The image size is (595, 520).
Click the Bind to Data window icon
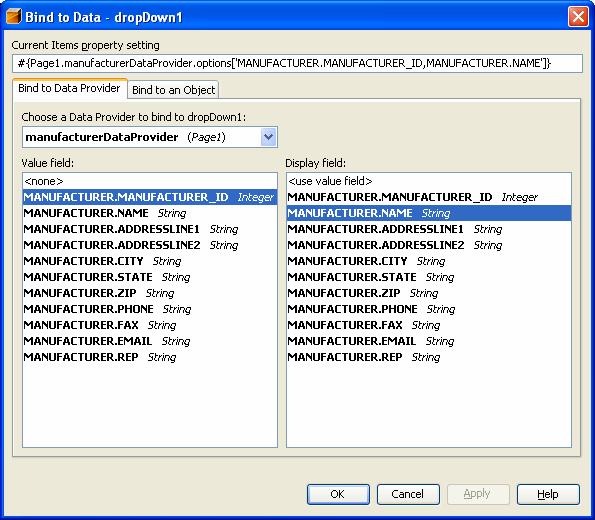coord(13,17)
